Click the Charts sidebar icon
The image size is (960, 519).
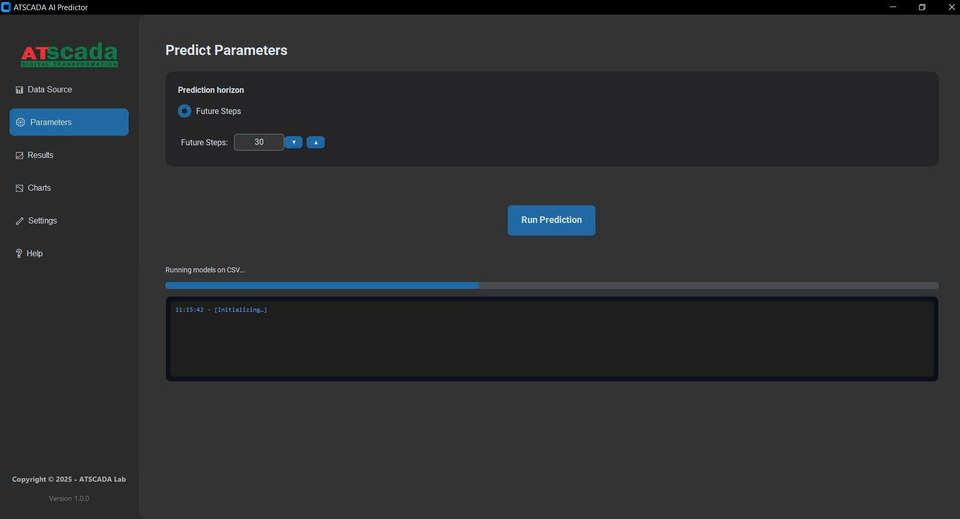point(19,188)
